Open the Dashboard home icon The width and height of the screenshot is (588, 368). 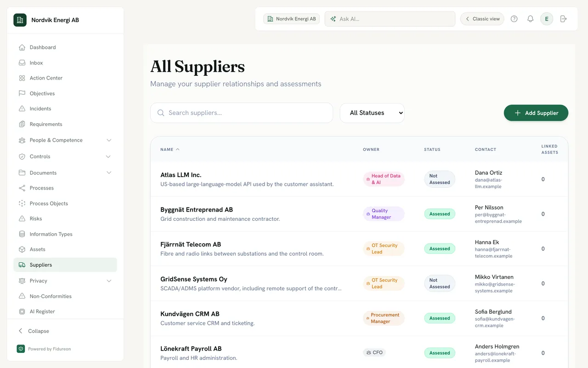[22, 47]
